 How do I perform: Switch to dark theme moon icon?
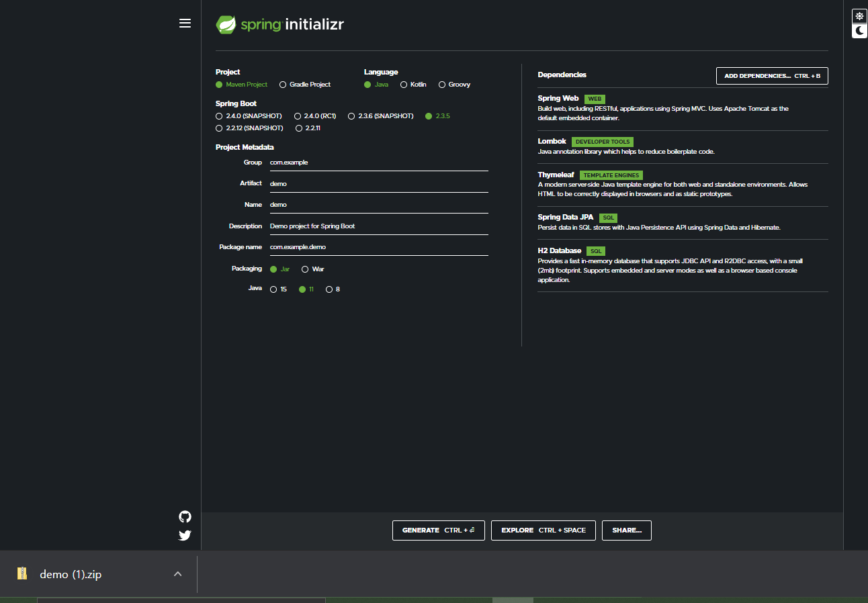[x=859, y=31]
